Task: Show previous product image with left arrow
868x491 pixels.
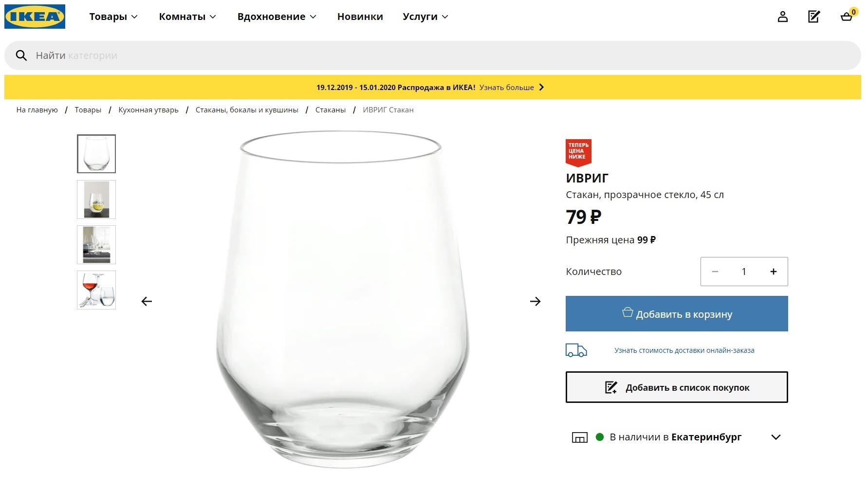Action: click(x=147, y=302)
